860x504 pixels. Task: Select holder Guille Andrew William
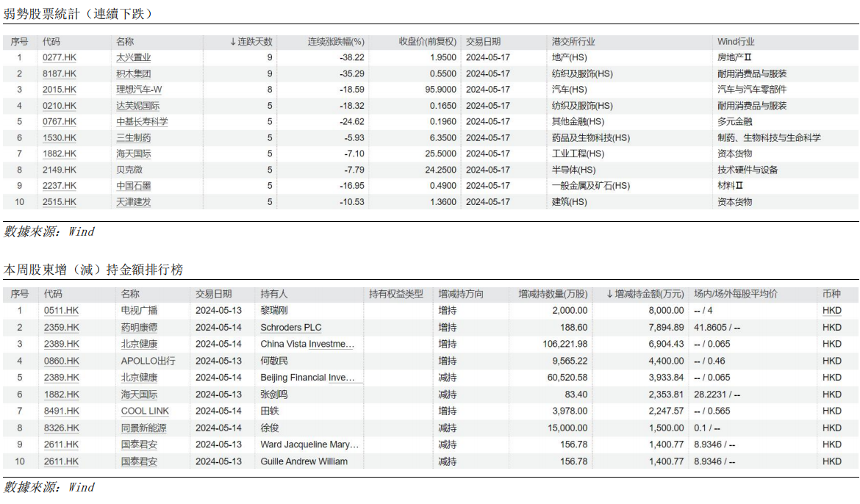coord(304,461)
